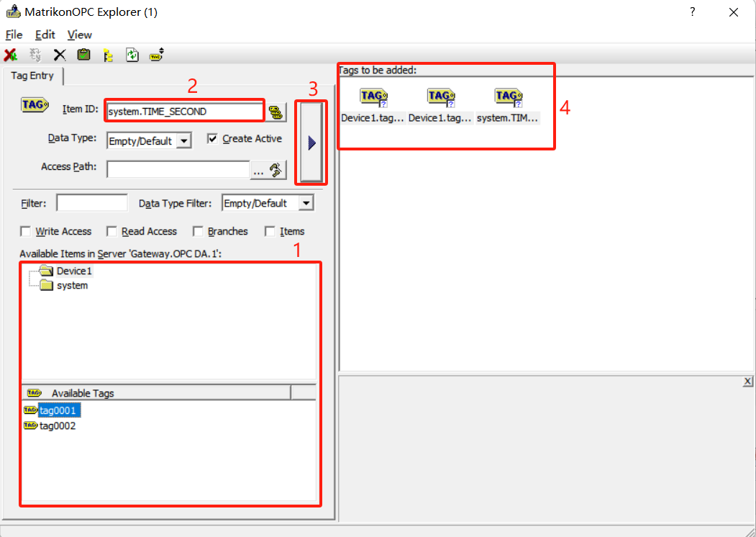Click the tag with up-down arrows icon
This screenshot has width=756, height=537.
(x=157, y=55)
